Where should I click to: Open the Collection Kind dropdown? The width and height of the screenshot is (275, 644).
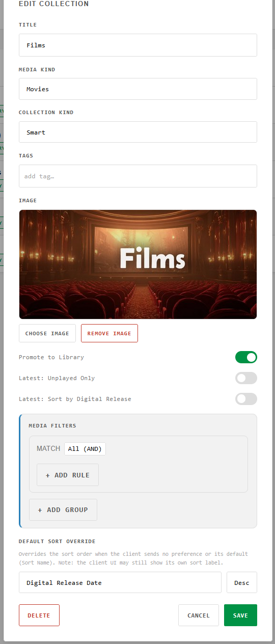point(138,132)
